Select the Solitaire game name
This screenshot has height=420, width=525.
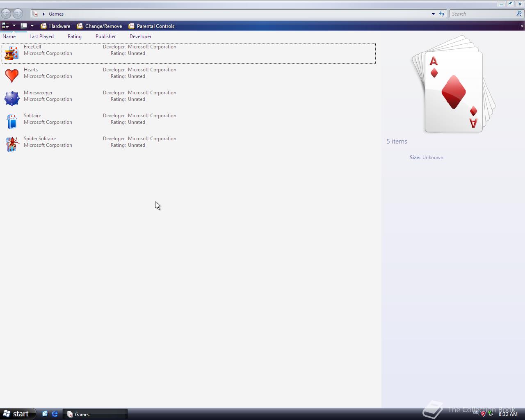[32, 116]
